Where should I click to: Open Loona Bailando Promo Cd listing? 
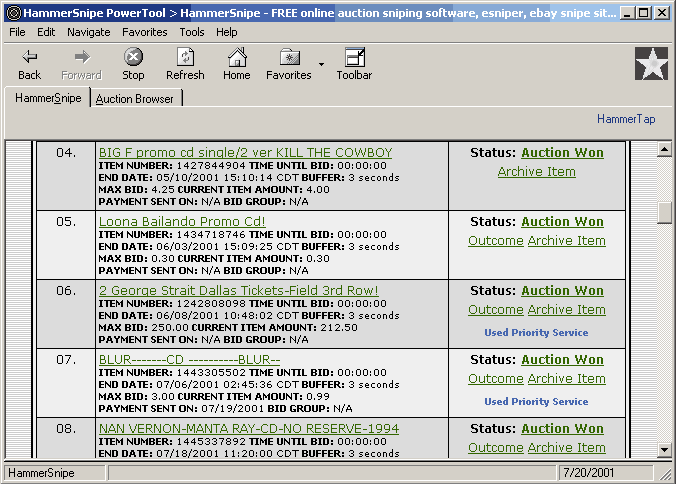[182, 221]
